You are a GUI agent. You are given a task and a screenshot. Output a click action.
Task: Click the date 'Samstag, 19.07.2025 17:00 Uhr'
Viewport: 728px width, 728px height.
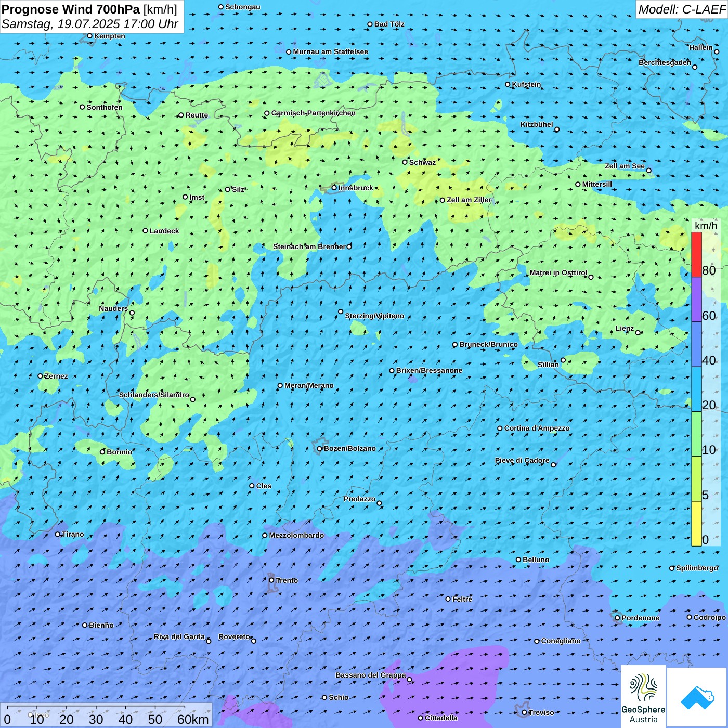90,24
